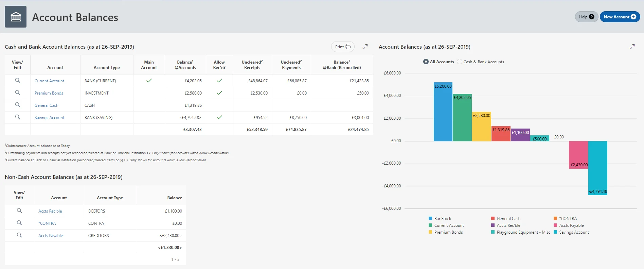This screenshot has height=269, width=644.
Task: Click the magnifier icon for Current Account
Action: tap(18, 81)
